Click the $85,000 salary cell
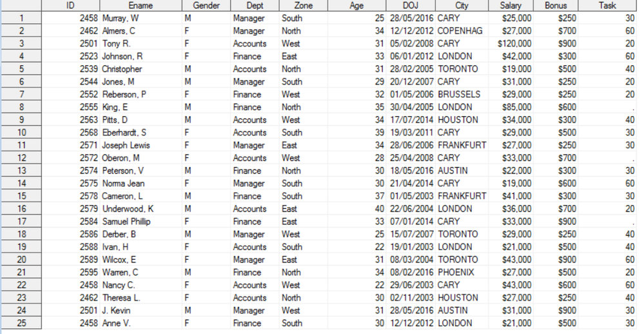The image size is (644, 334). 518,108
